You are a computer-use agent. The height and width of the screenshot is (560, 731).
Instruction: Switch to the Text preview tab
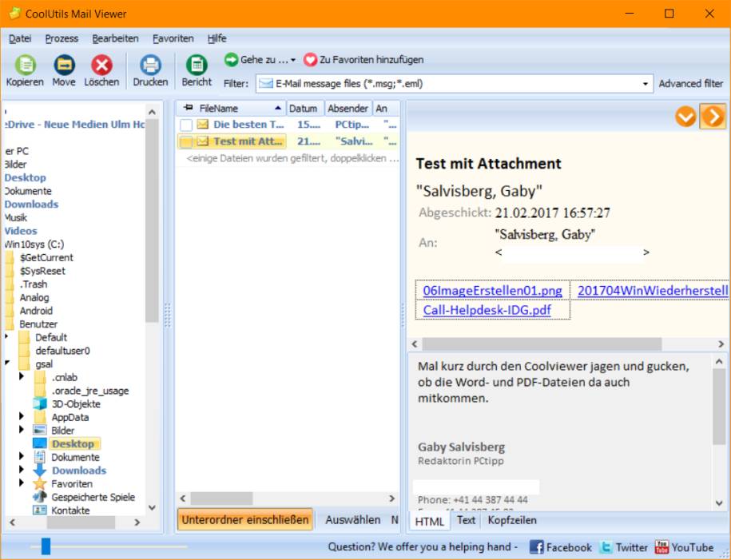coord(466,520)
